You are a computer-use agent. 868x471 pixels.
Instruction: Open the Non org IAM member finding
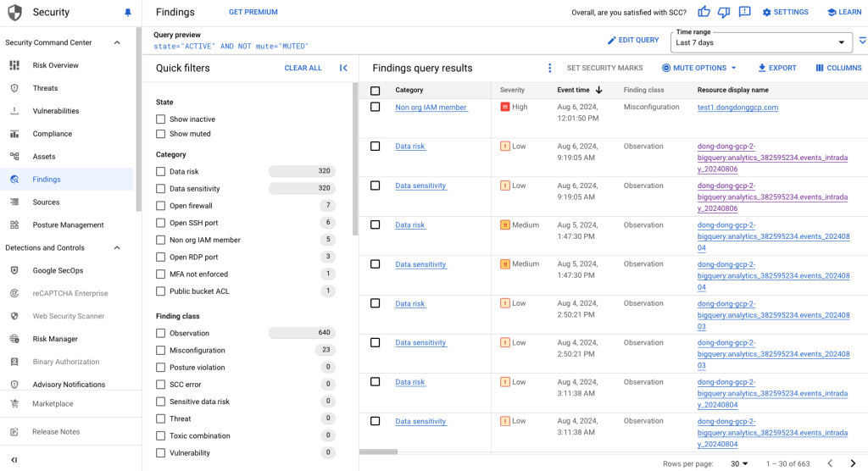pyautogui.click(x=431, y=108)
